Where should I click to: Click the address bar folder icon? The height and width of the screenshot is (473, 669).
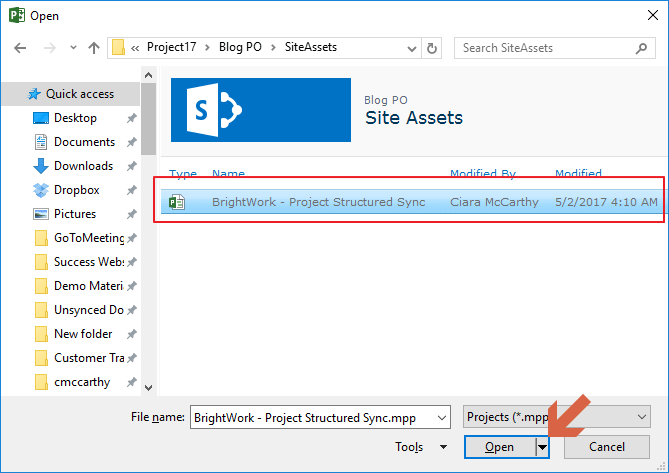[x=118, y=47]
